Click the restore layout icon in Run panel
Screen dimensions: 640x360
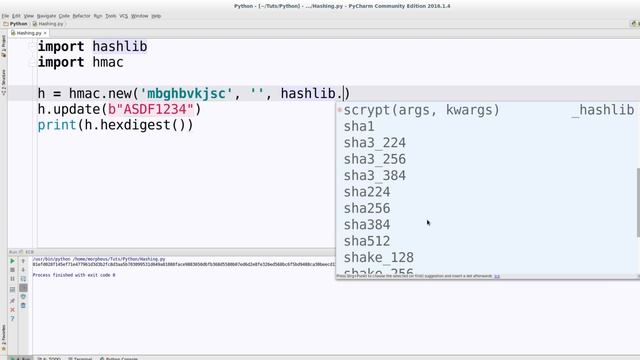click(12, 289)
